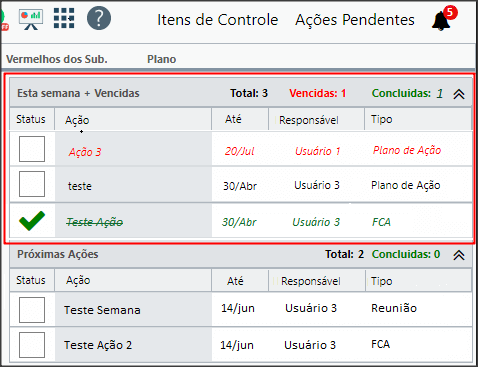Open notifications bell with 5 alerts
Image resolution: width=478 pixels, height=367 pixels.
[444, 19]
